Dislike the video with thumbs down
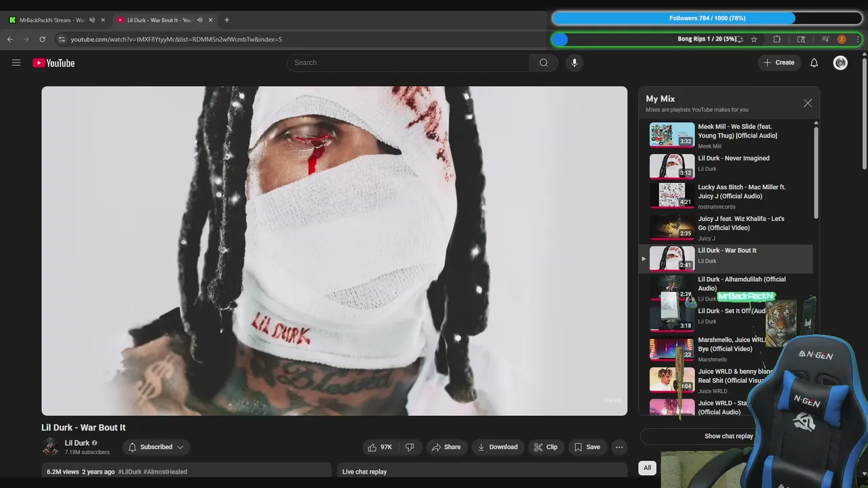 [410, 447]
